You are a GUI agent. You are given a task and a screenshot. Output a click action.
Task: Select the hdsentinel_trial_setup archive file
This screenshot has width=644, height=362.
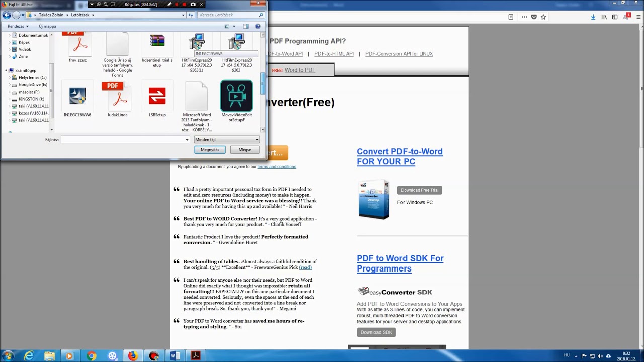pyautogui.click(x=157, y=50)
